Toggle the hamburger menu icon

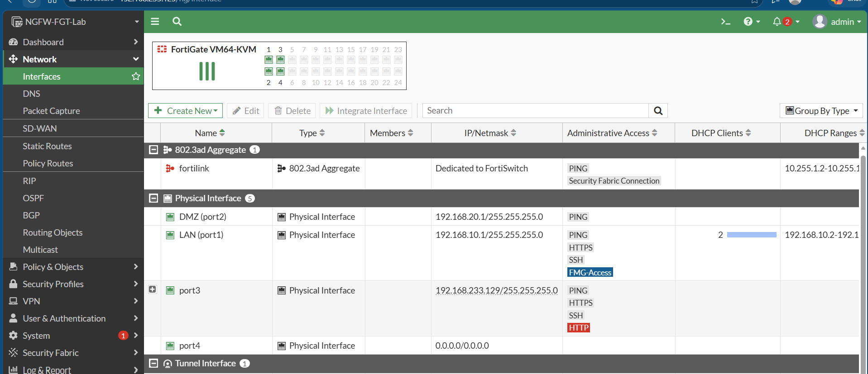coord(155,21)
